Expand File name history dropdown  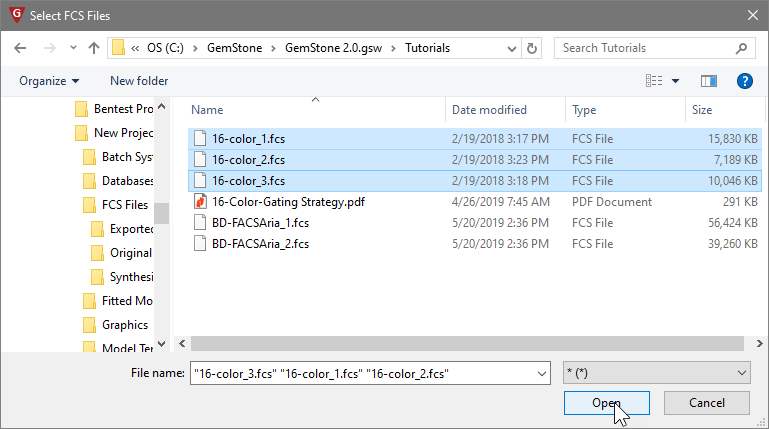[542, 374]
